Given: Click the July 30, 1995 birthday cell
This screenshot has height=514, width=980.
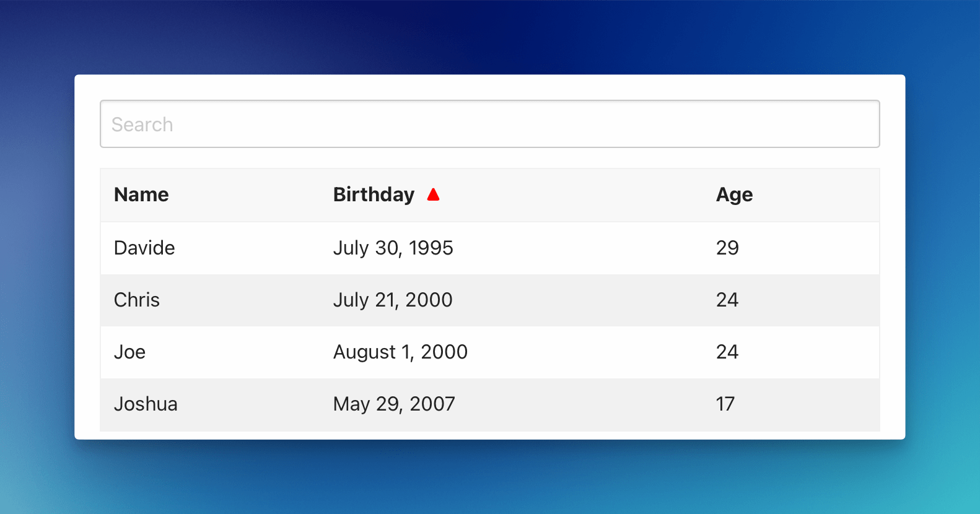Looking at the screenshot, I should 393,248.
